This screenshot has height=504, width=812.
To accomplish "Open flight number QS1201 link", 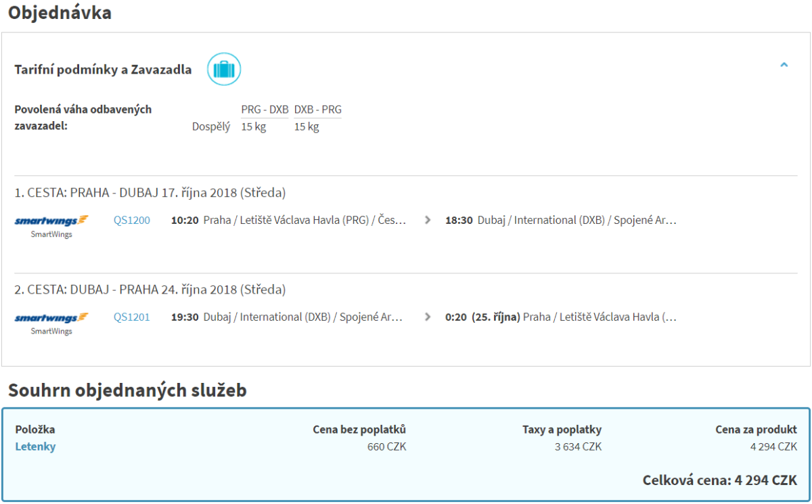I will click(132, 317).
